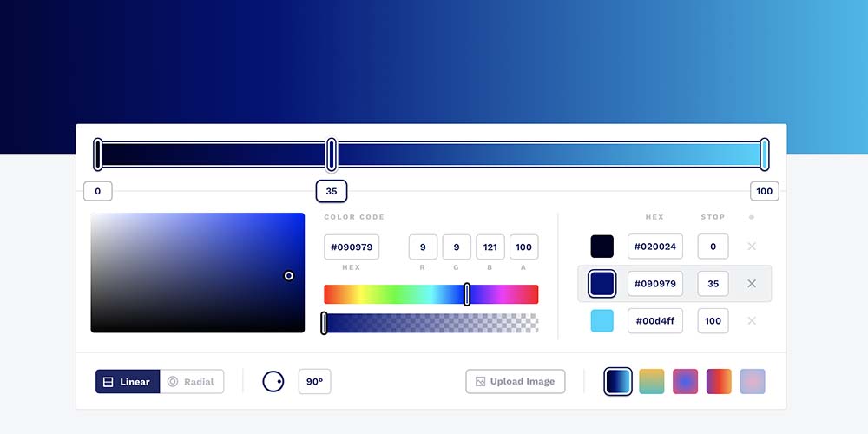Click the hue slider handle
Screen dimensions: 868x434
(467, 294)
